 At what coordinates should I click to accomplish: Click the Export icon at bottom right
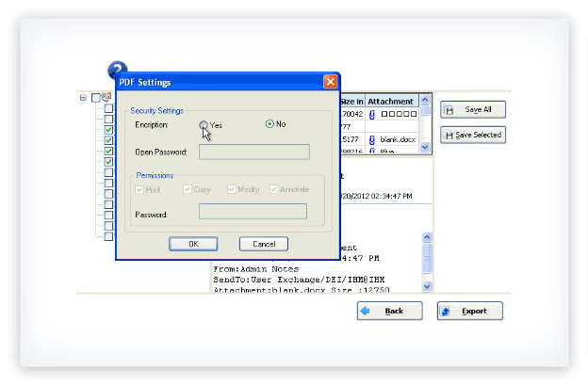(x=447, y=311)
